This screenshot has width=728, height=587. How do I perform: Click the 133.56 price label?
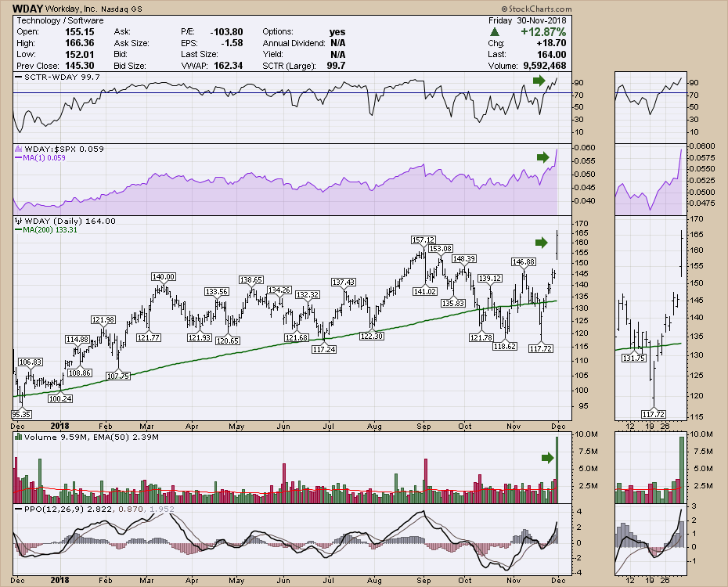coord(217,291)
